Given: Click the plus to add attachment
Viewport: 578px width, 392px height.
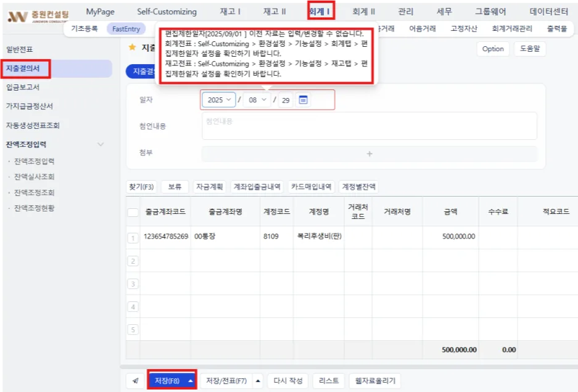Looking at the screenshot, I should (370, 153).
